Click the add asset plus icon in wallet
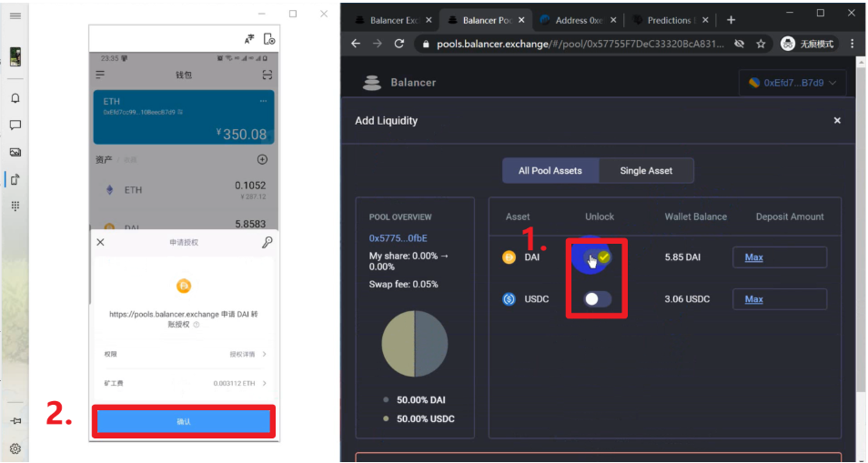 click(x=262, y=159)
